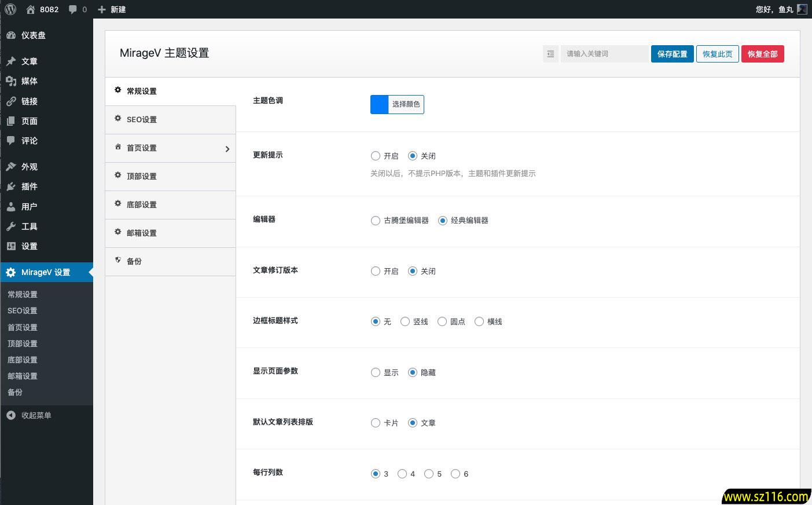Click the 工具 wrench icon in sidebar
Screen dimensions: 812x505
click(x=11, y=226)
